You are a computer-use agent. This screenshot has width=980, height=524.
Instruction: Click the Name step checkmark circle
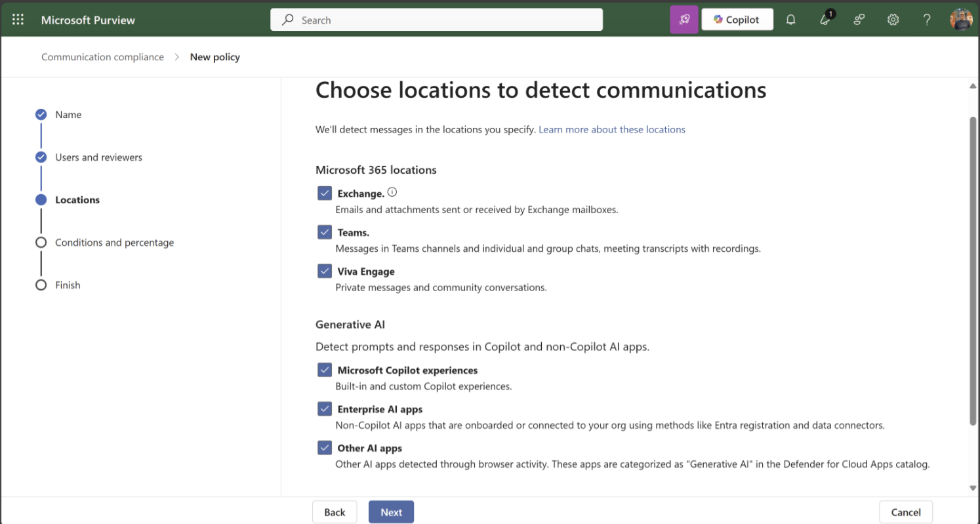[x=41, y=114]
